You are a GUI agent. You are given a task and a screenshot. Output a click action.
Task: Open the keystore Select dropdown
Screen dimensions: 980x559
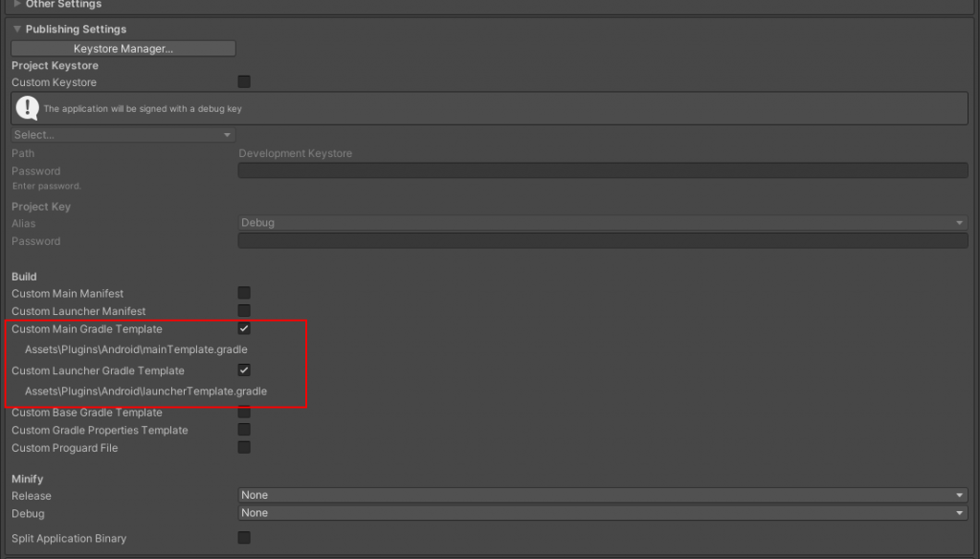pyautogui.click(x=122, y=135)
